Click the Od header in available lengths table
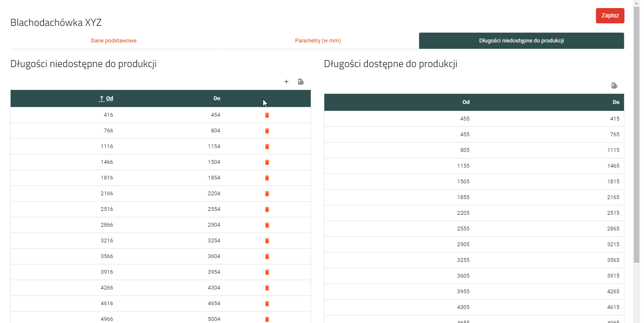644x323 pixels. [x=466, y=102]
